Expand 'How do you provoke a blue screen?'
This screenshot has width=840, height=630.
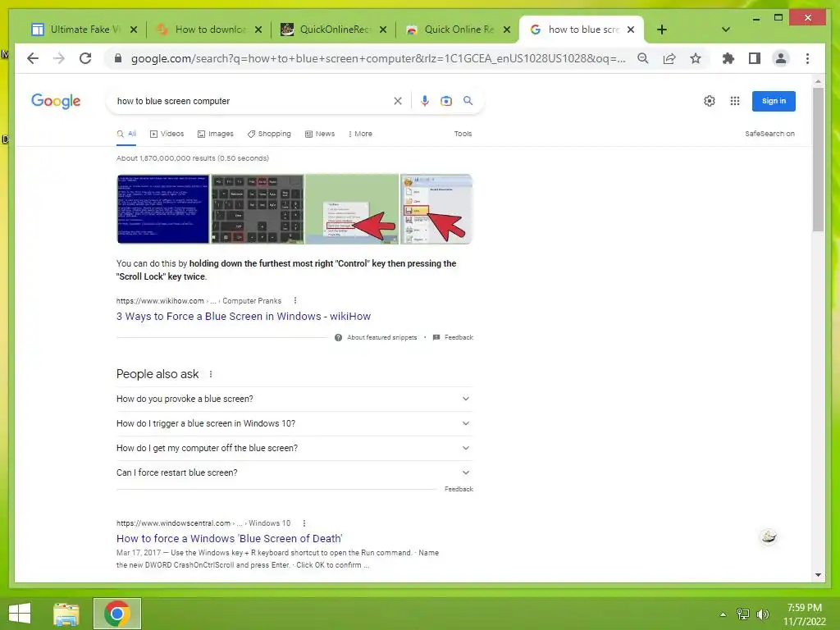tap(294, 399)
